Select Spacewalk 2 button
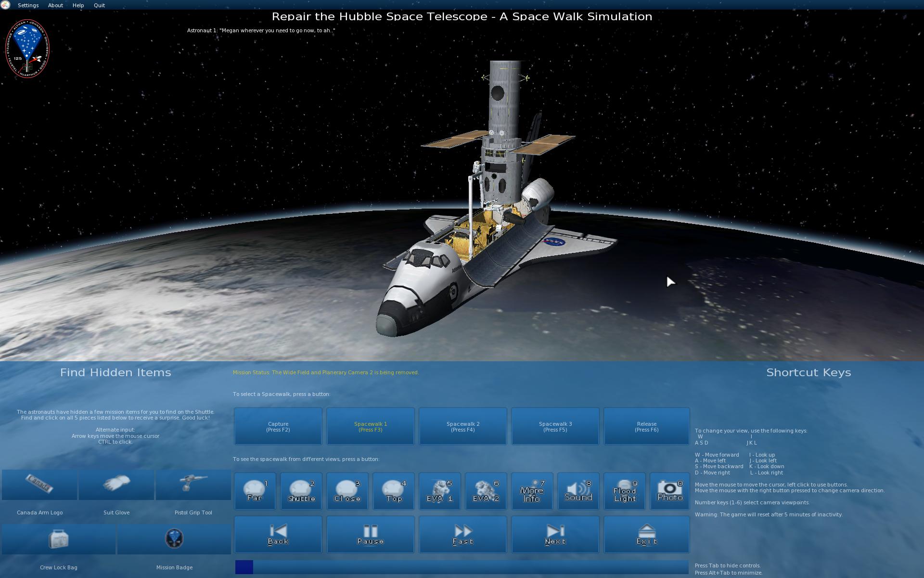 tap(463, 426)
